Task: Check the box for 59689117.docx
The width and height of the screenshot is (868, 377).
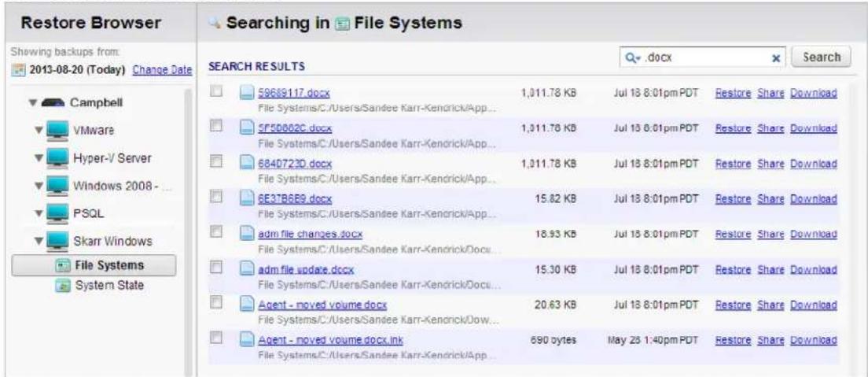Action: tap(216, 91)
